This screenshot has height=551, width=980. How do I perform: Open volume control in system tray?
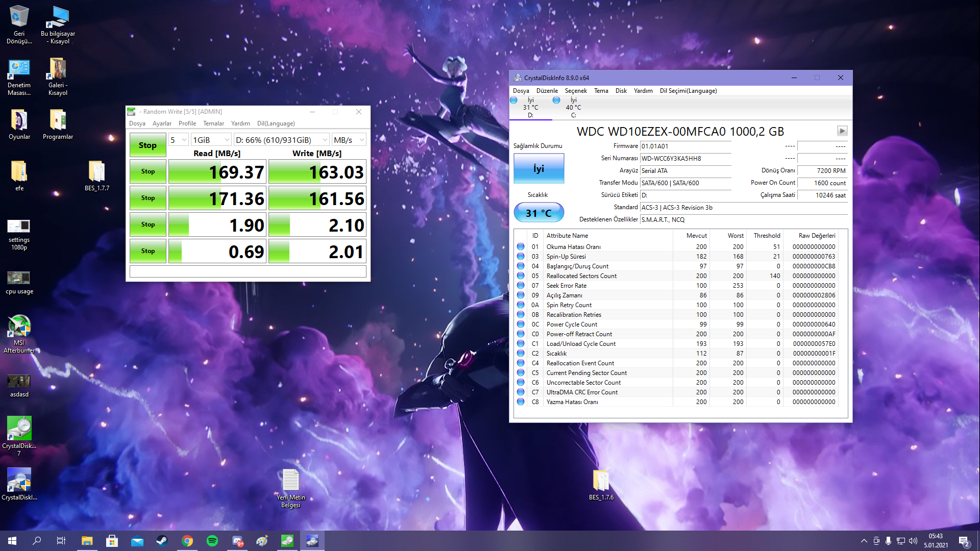point(913,541)
